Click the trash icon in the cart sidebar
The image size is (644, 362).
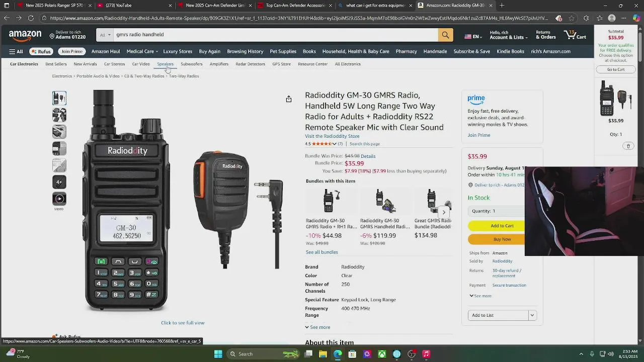coord(628,146)
